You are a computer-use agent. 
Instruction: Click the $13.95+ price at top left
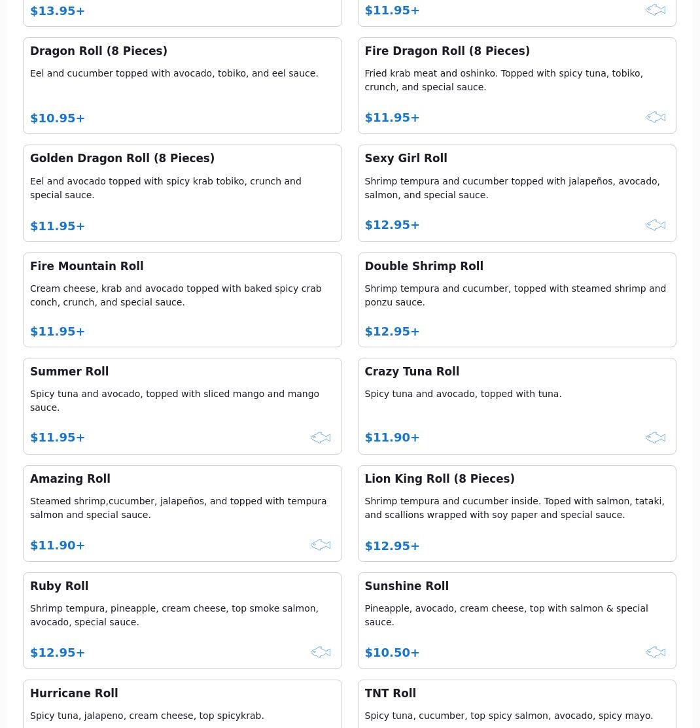click(x=58, y=10)
